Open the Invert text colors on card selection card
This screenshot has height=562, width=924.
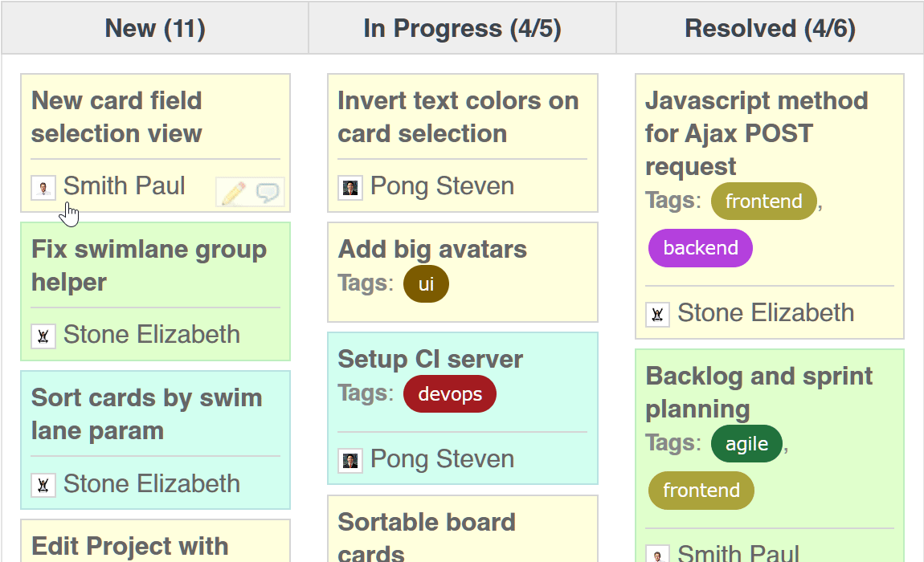pyautogui.click(x=458, y=117)
